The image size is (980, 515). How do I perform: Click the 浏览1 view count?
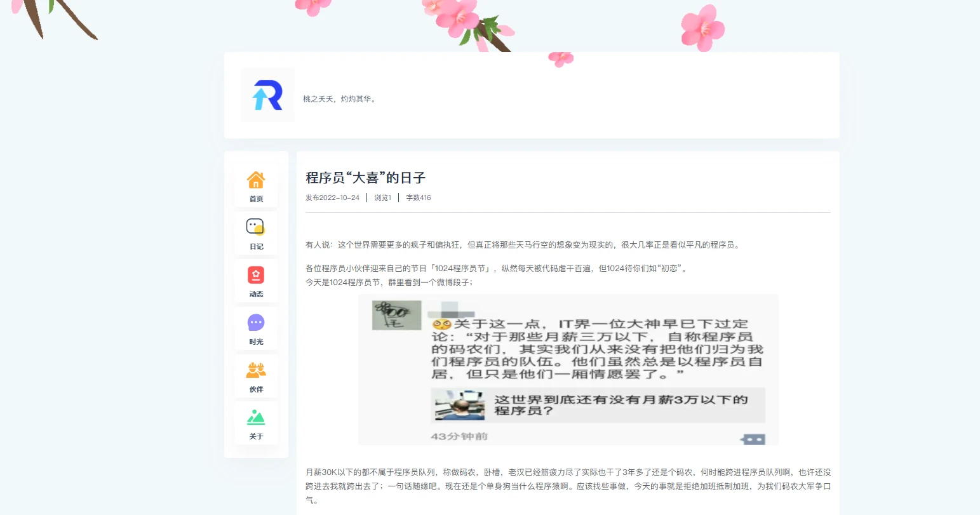pos(382,197)
